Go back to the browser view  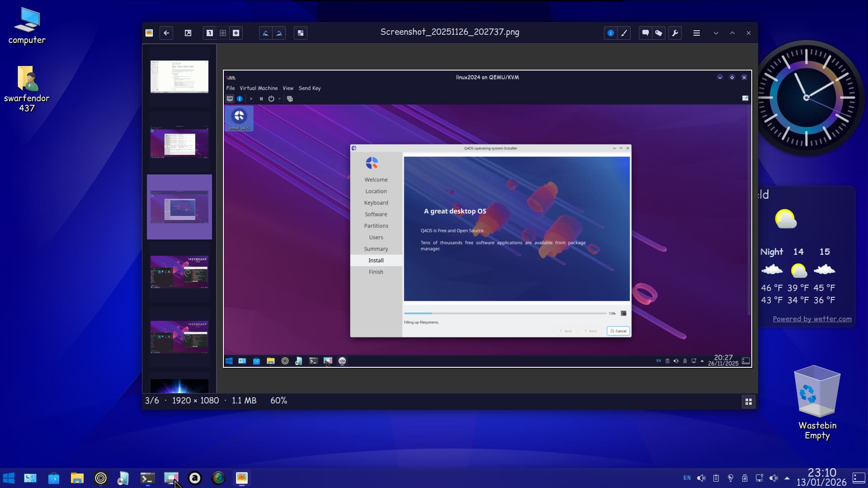[166, 33]
